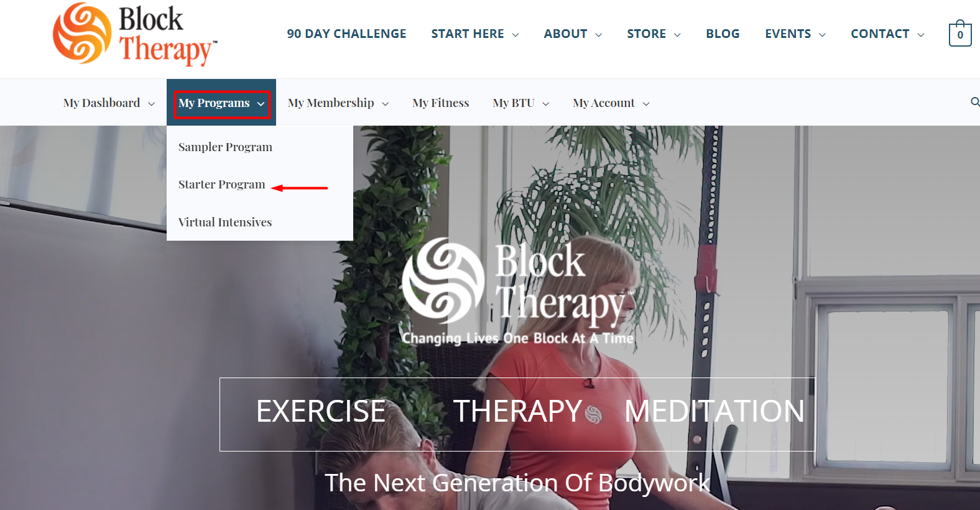Collapse the My Programs menu
The width and height of the screenshot is (980, 510).
221,103
